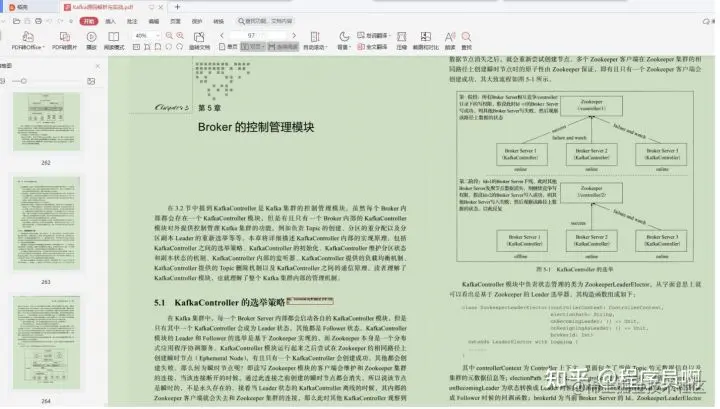Toggle 连续阅读 continuous reading
This screenshot has height=409, width=720.
click(x=283, y=47)
